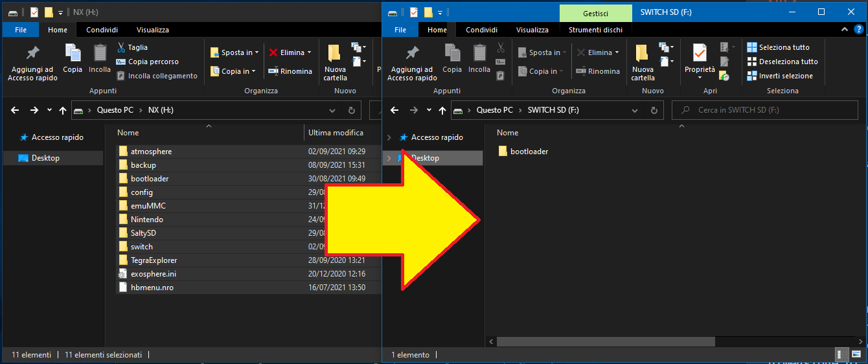Click Seleziona tutto in SWITCH SD ribbon
This screenshot has width=868, height=364.
[778, 47]
